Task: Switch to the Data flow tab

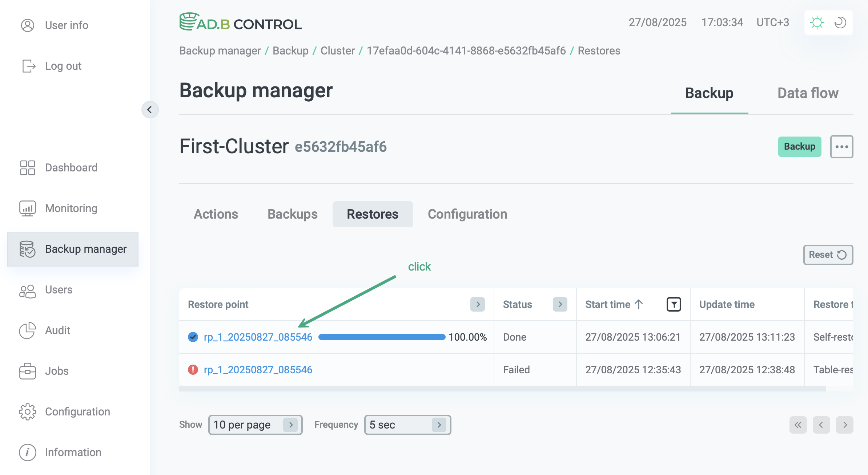Action: [x=808, y=93]
